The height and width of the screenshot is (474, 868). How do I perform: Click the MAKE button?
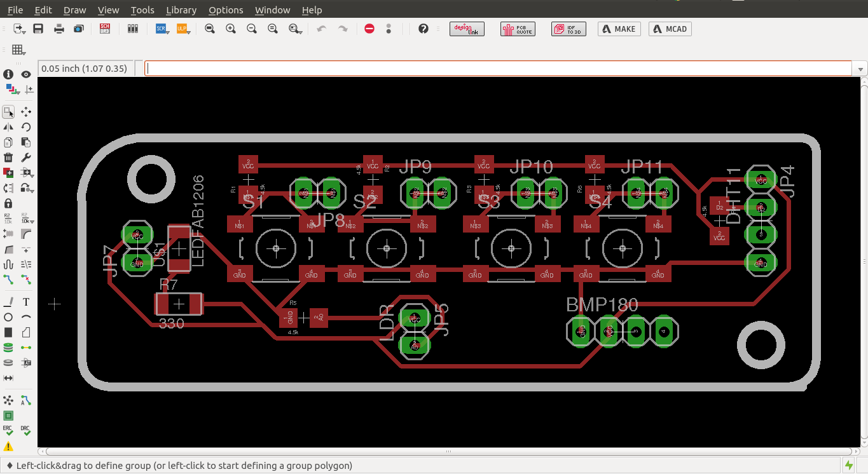click(619, 29)
